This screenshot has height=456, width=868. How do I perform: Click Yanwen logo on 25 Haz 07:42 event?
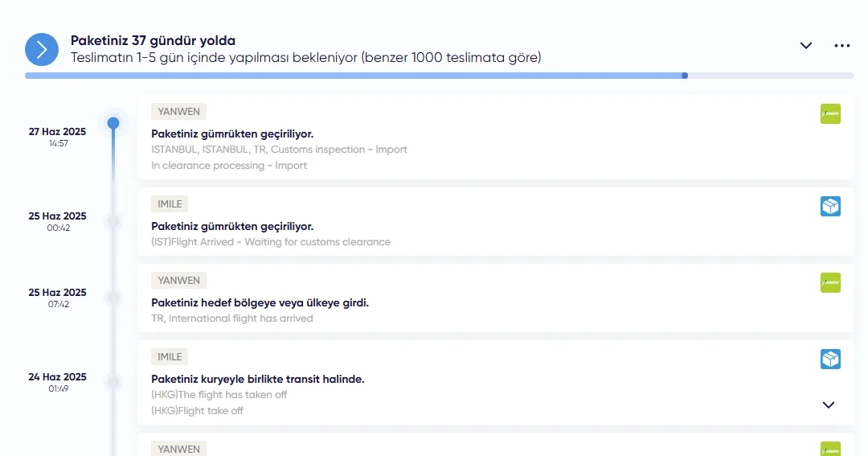coord(830,283)
